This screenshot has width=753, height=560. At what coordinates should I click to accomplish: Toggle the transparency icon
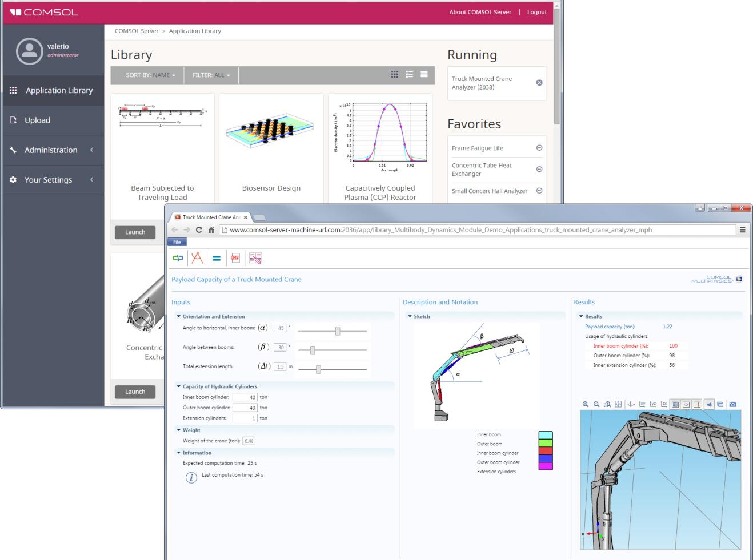point(720,404)
